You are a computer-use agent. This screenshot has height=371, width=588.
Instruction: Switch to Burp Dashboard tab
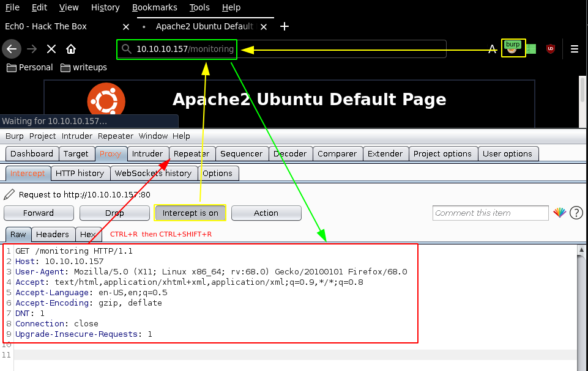pos(32,153)
